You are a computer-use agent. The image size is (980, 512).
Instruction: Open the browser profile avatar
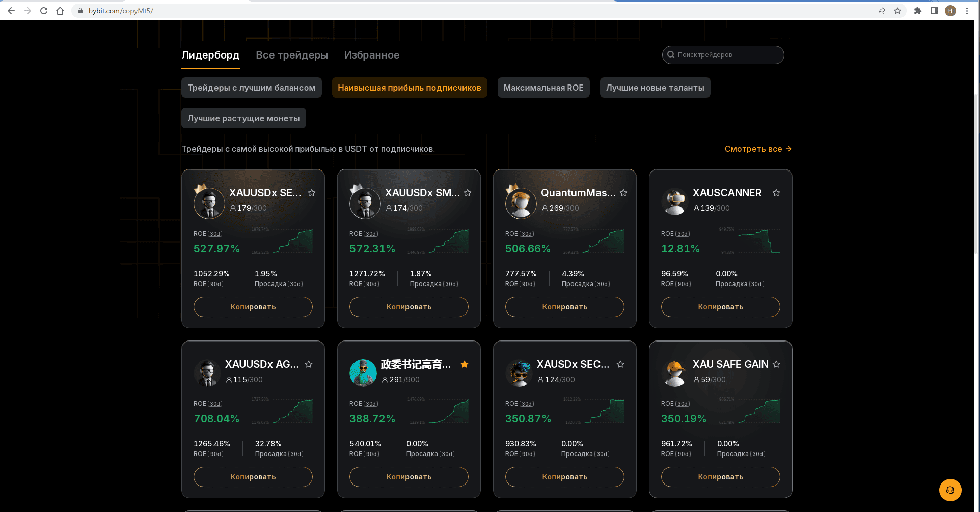[x=950, y=11]
